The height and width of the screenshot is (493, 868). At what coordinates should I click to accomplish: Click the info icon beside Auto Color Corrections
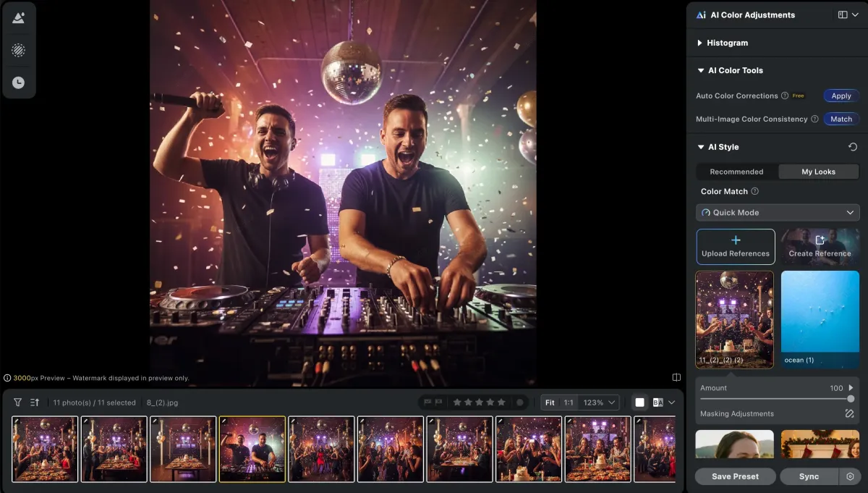coord(785,96)
